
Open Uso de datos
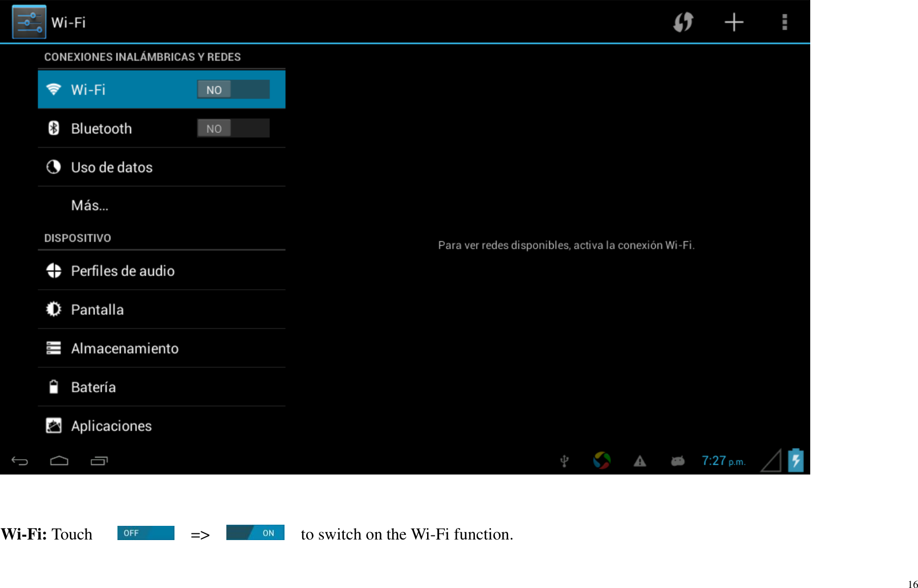[x=161, y=167]
